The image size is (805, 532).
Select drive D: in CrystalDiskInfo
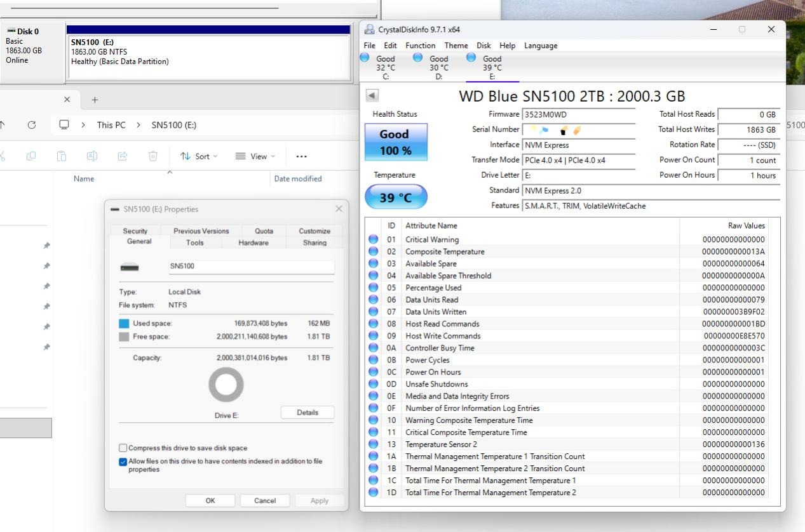tap(438, 63)
